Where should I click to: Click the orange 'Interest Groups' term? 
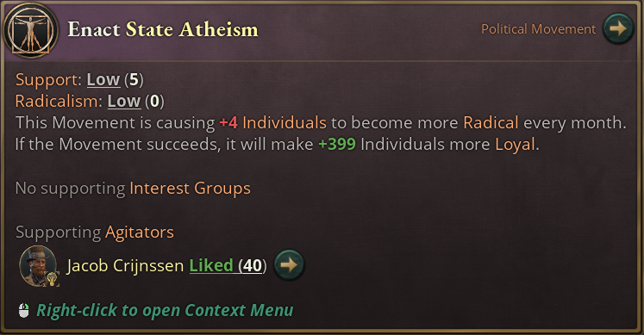pos(191,189)
